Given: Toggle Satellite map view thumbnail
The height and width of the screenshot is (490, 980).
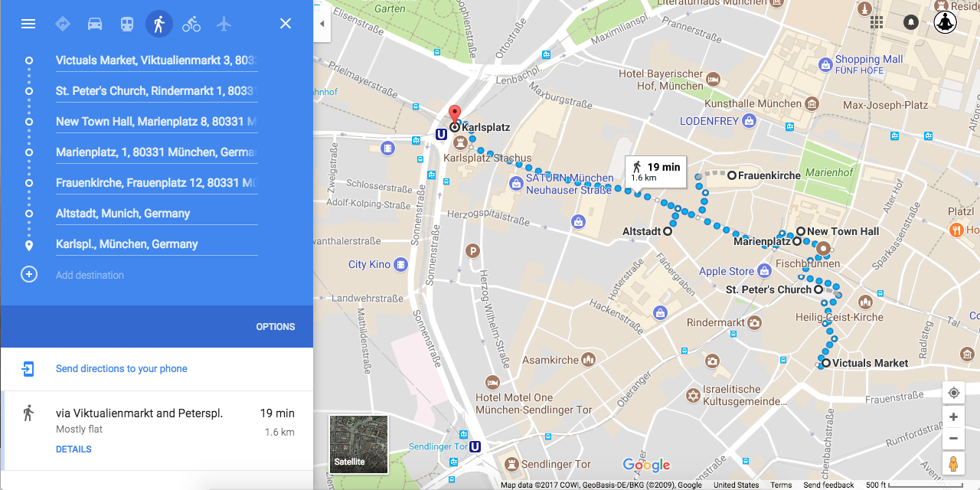Looking at the screenshot, I should pyautogui.click(x=358, y=444).
